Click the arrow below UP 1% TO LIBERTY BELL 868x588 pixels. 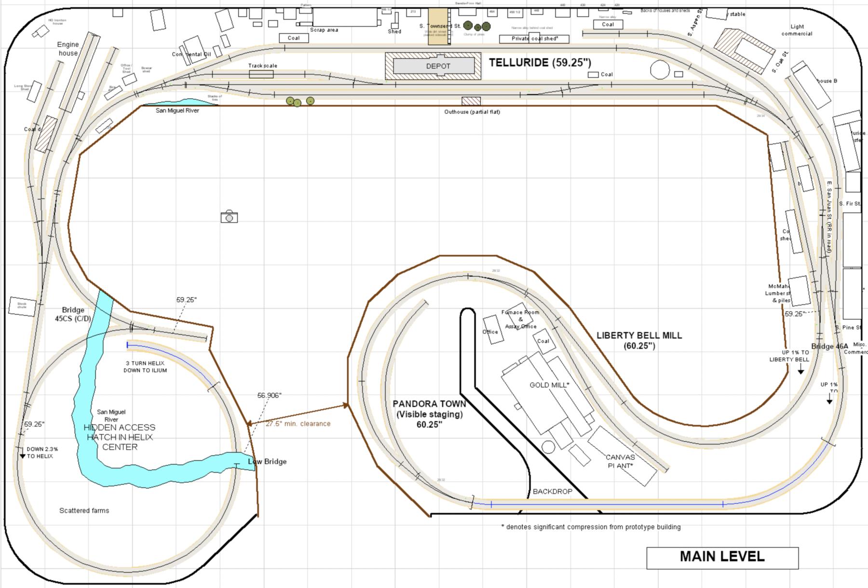[800, 371]
